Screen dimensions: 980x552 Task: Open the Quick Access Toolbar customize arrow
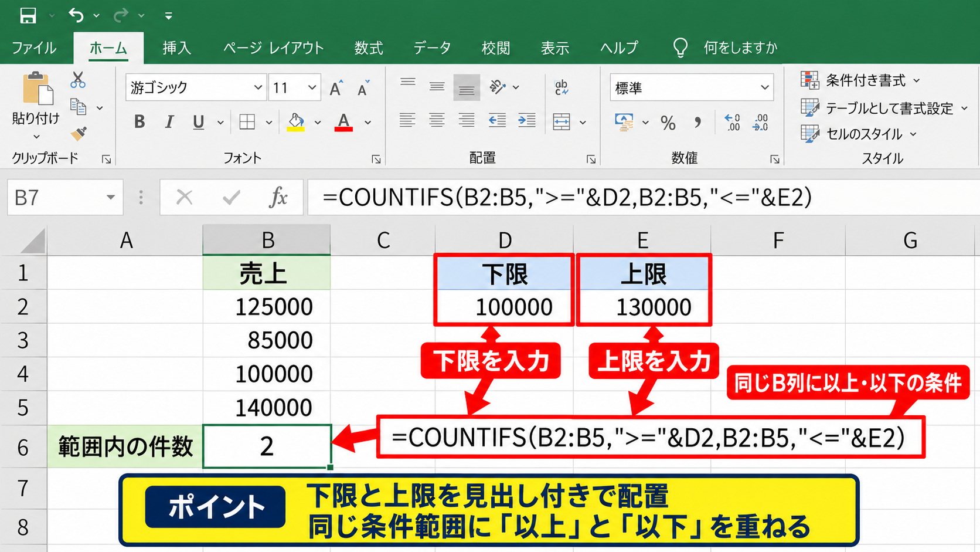point(168,16)
